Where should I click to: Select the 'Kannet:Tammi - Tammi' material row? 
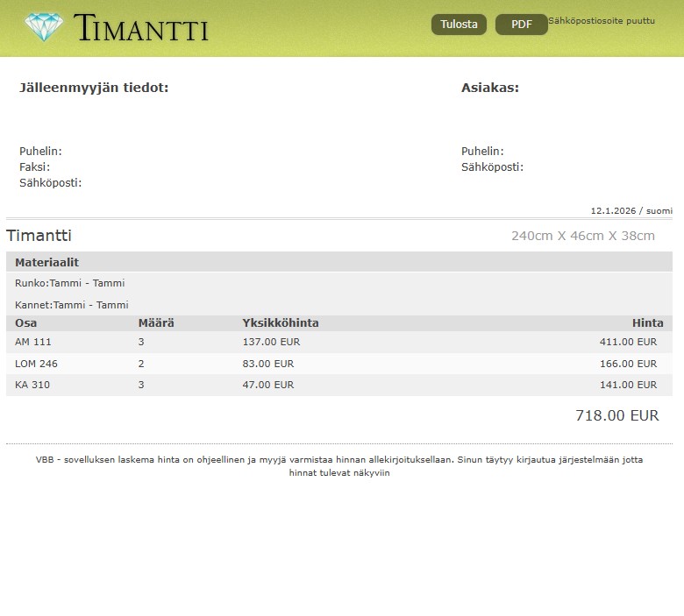point(72,305)
